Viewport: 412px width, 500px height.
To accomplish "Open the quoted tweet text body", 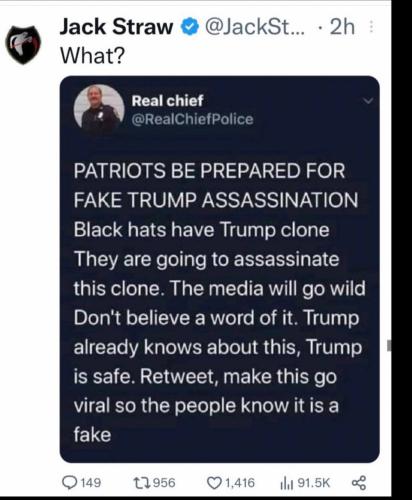I will [x=219, y=303].
